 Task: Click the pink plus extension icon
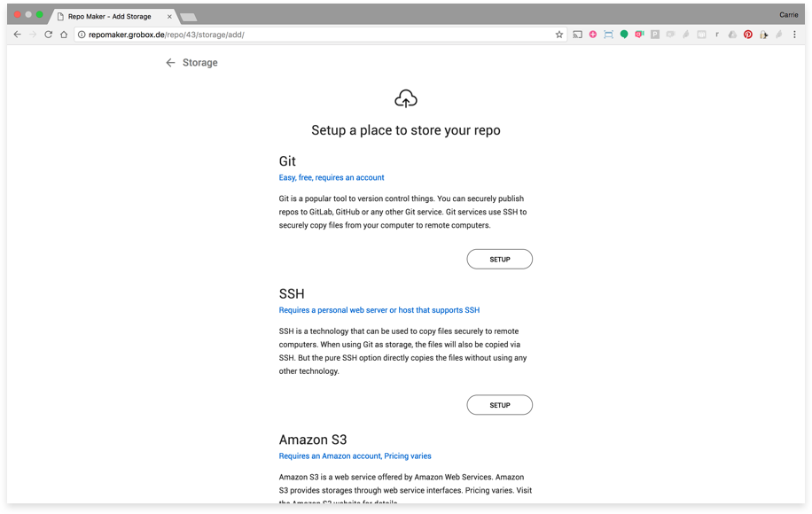tap(593, 35)
